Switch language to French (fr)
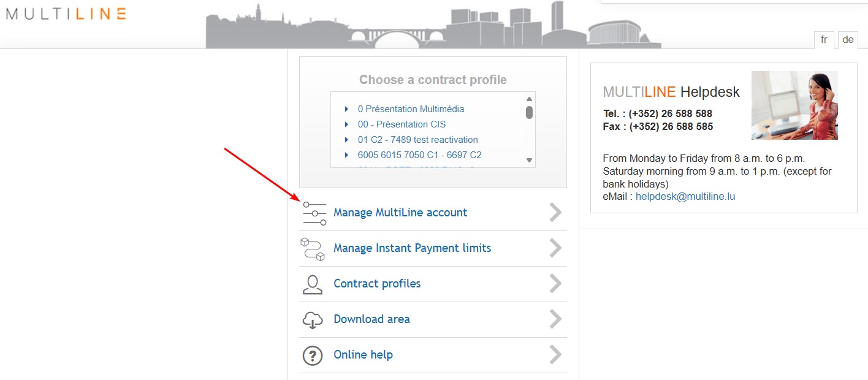The width and height of the screenshot is (868, 380). click(x=824, y=40)
